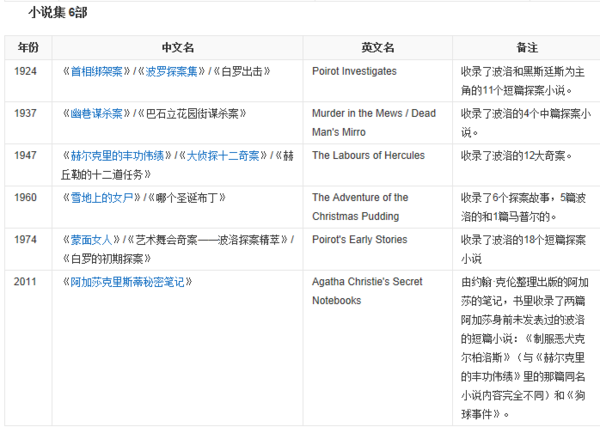This screenshot has width=600, height=427.
Task: Click The Labours of Hercules text
Action: 368,156
